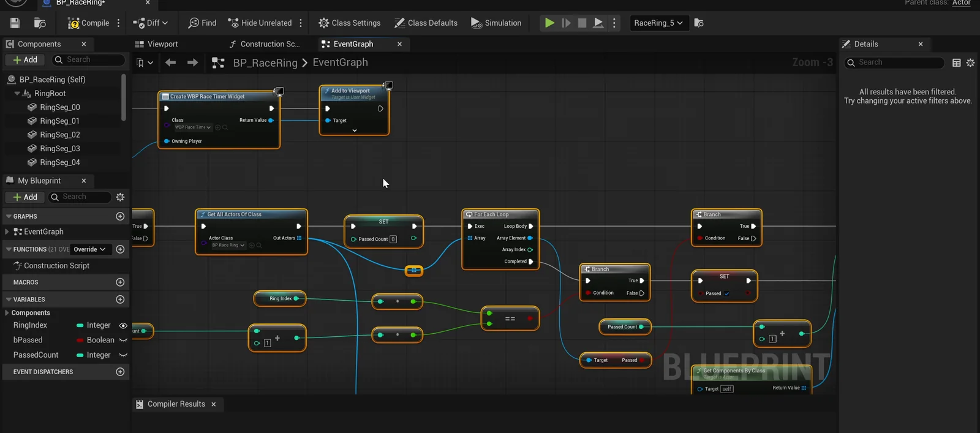The image size is (980, 433).
Task: Click the select debug object icon
Action: [699, 23]
